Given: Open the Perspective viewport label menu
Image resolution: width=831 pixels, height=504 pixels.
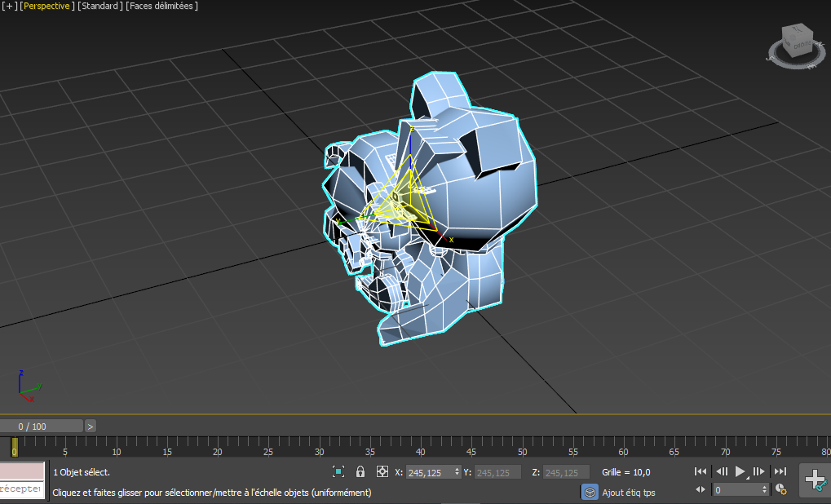Looking at the screenshot, I should point(46,6).
